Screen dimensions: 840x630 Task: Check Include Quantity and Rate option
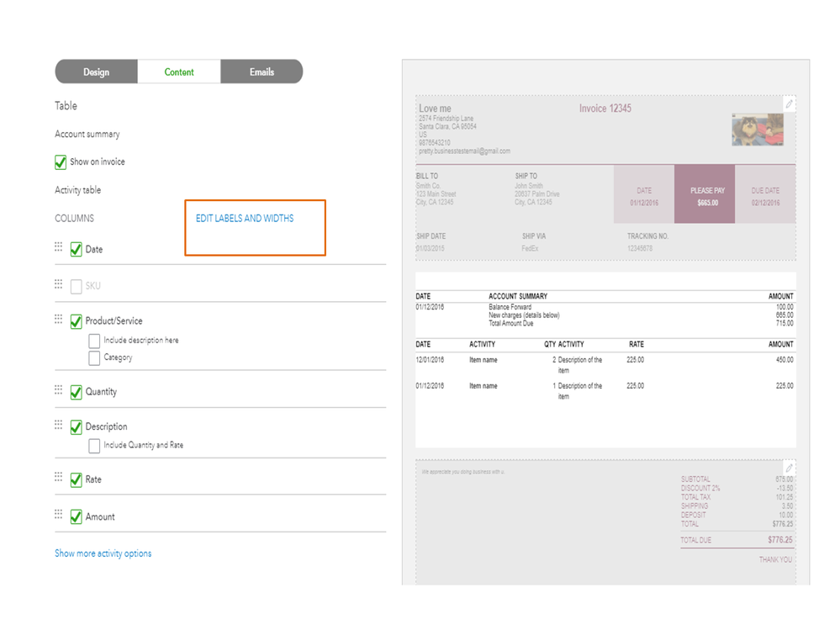94,446
